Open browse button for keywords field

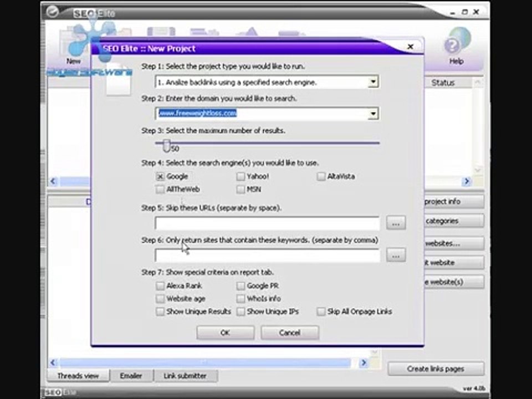pyautogui.click(x=396, y=255)
